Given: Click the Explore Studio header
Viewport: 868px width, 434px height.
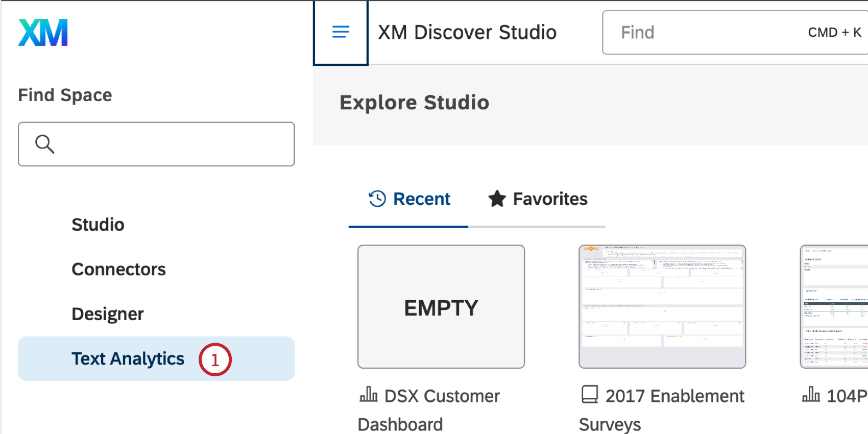Looking at the screenshot, I should pyautogui.click(x=415, y=102).
